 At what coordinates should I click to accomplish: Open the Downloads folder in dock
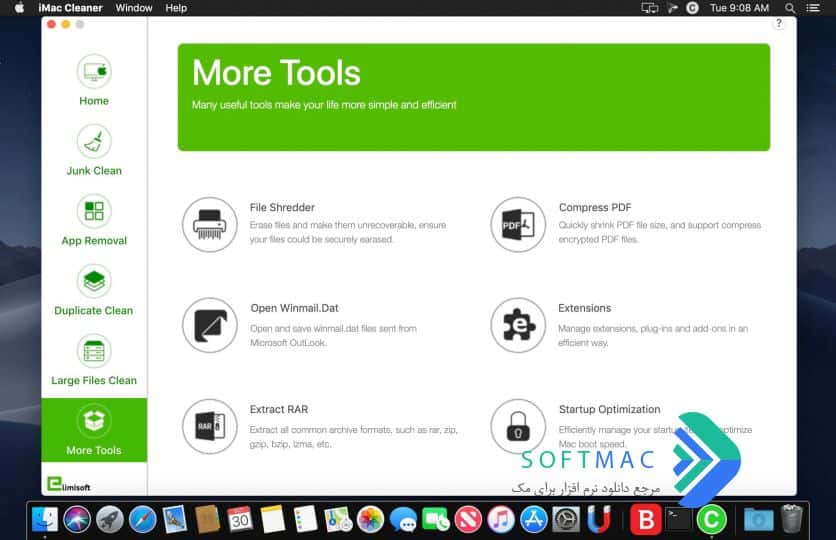pos(759,519)
